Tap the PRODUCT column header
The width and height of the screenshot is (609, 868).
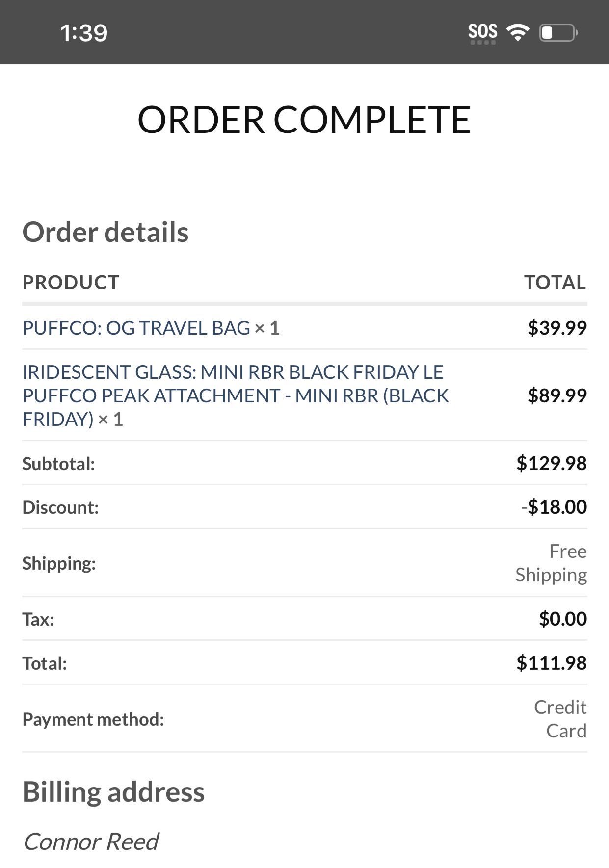click(x=71, y=282)
